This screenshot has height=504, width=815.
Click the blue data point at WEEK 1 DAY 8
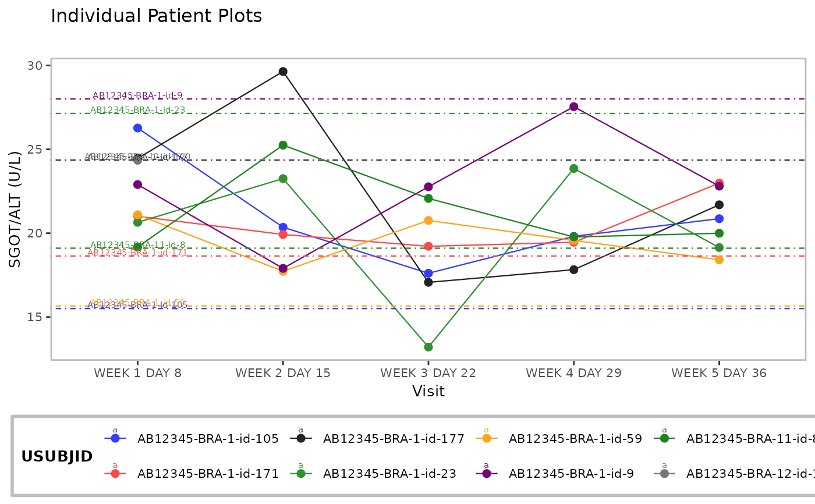tap(137, 128)
